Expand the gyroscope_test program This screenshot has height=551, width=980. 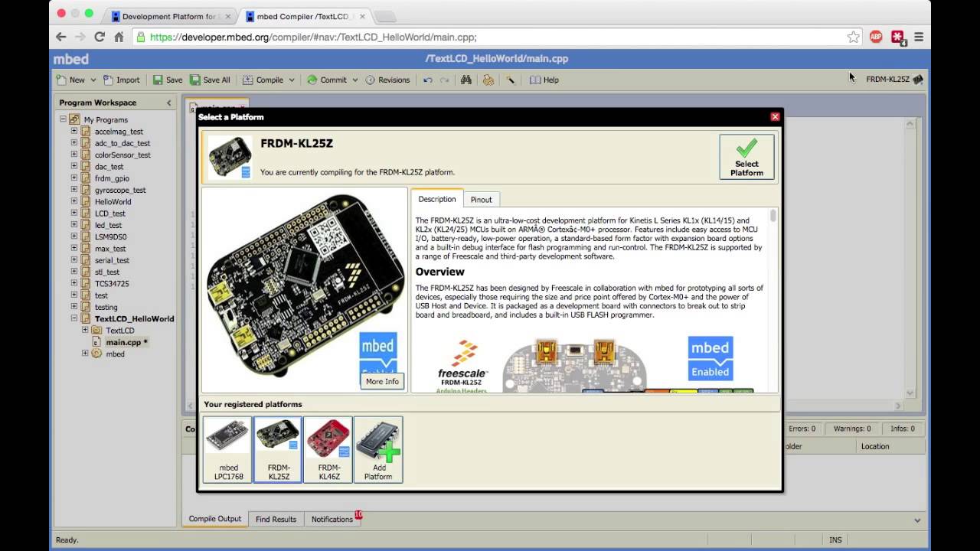[74, 190]
